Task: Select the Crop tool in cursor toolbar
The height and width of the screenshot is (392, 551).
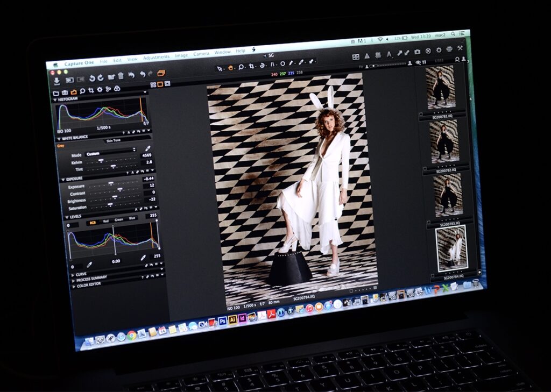Action: pos(251,66)
